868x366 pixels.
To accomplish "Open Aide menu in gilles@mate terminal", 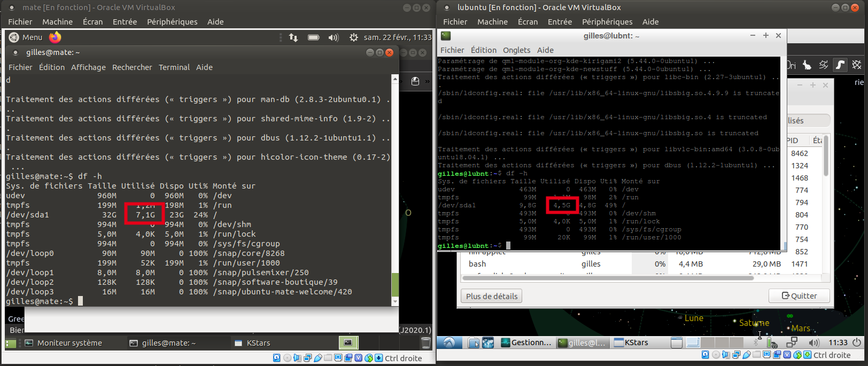I will pyautogui.click(x=204, y=67).
